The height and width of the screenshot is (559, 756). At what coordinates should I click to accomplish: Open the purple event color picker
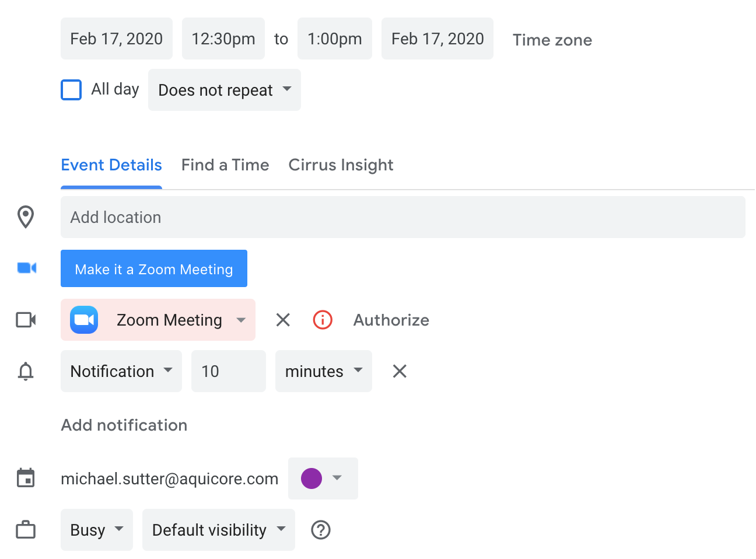323,478
